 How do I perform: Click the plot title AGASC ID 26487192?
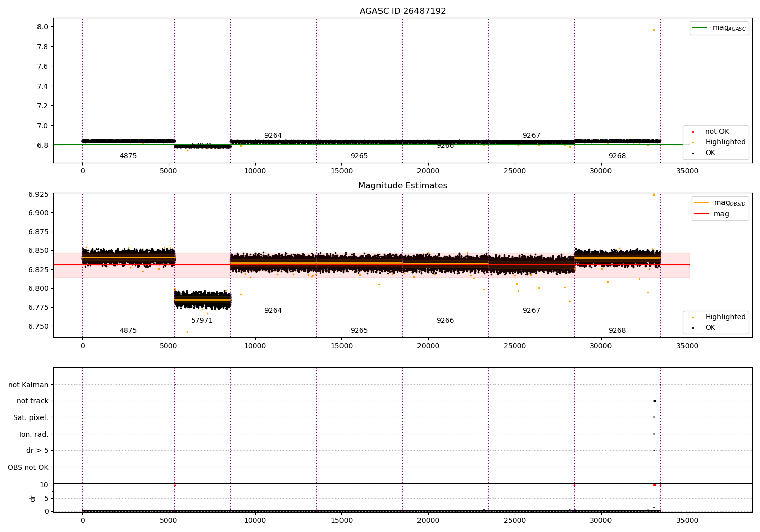pos(403,11)
